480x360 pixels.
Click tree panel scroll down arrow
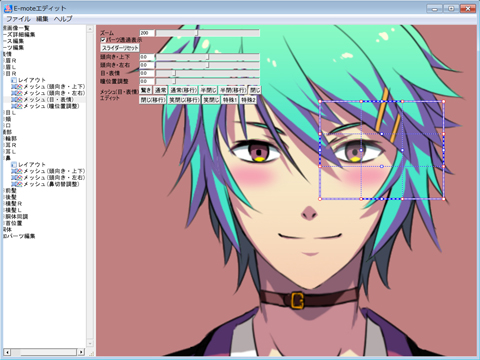click(x=90, y=343)
